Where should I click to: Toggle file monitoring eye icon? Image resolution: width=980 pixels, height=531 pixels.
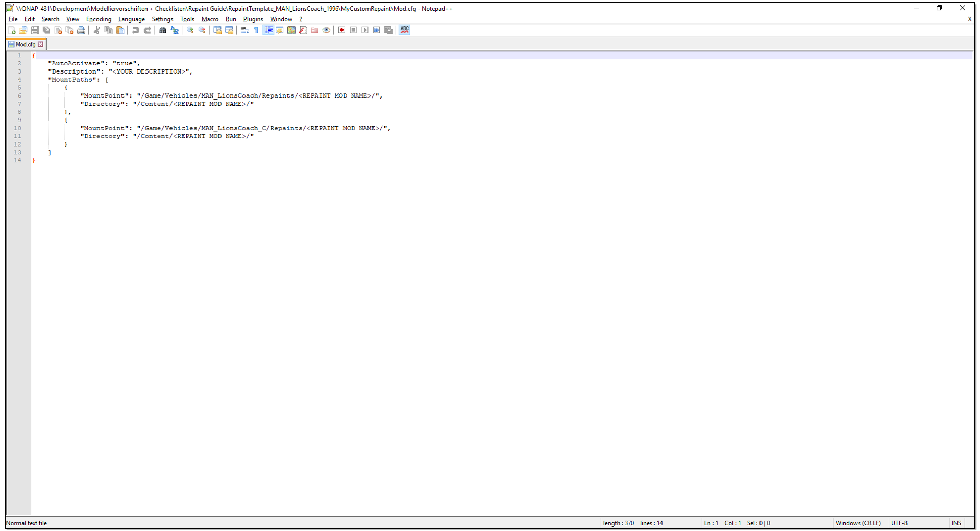coord(327,30)
